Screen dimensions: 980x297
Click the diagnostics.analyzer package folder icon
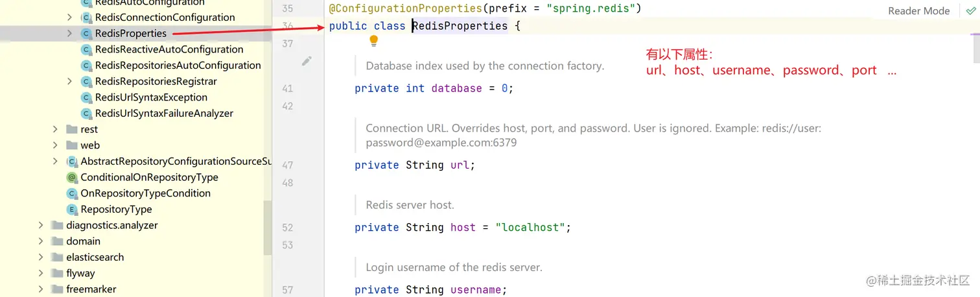[x=57, y=226]
